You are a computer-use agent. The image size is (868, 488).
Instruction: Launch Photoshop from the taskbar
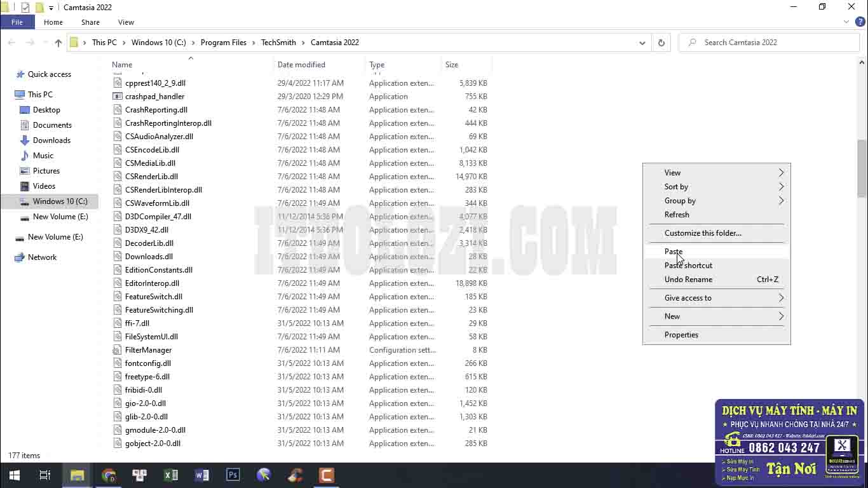pyautogui.click(x=233, y=475)
